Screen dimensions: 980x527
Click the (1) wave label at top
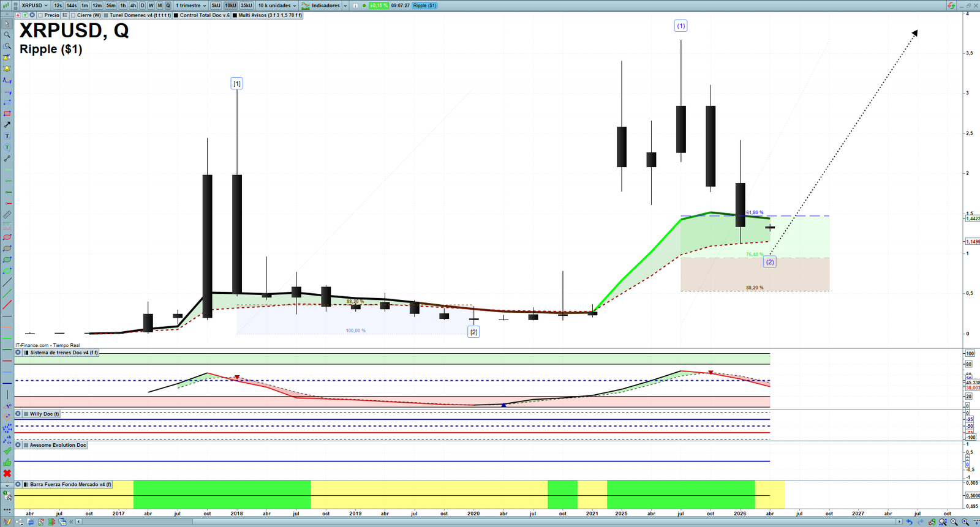(681, 26)
